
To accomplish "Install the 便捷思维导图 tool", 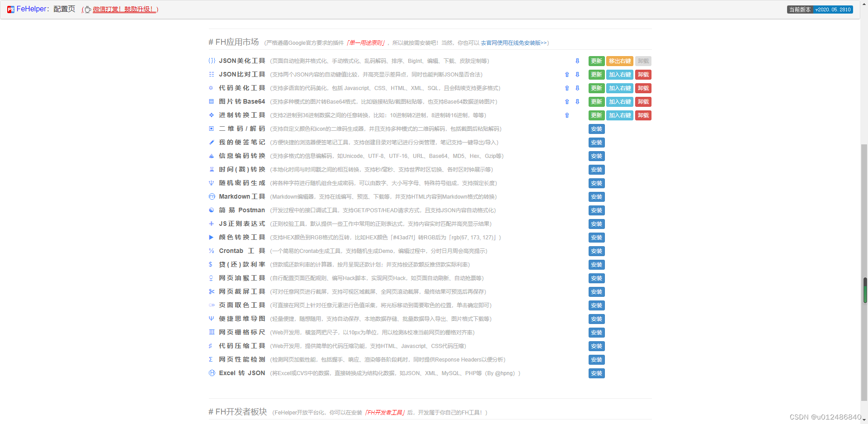I will (x=597, y=319).
